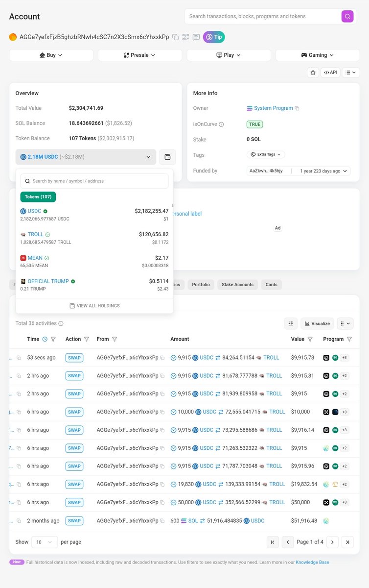Image resolution: width=369 pixels, height=588 pixels.
Task: Focus the token search by name field
Action: [94, 181]
